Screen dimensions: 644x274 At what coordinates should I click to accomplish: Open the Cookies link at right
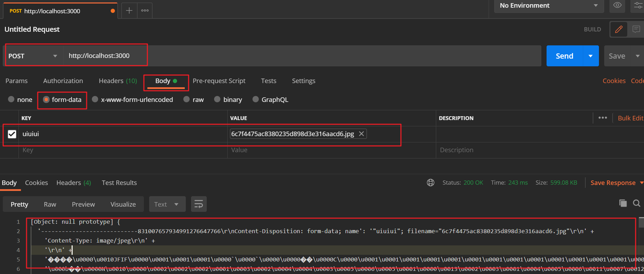click(x=614, y=81)
